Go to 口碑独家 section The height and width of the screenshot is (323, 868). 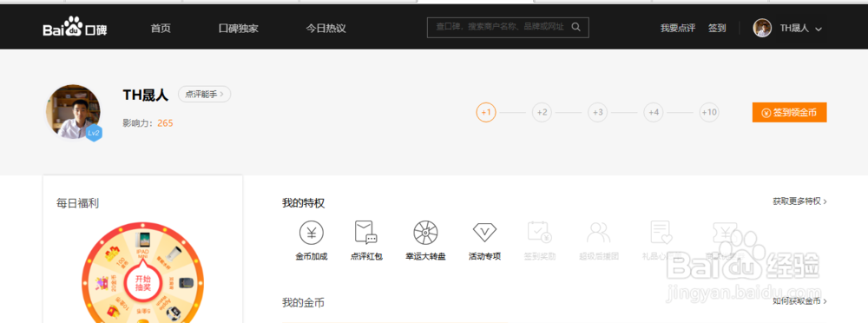[x=238, y=29]
